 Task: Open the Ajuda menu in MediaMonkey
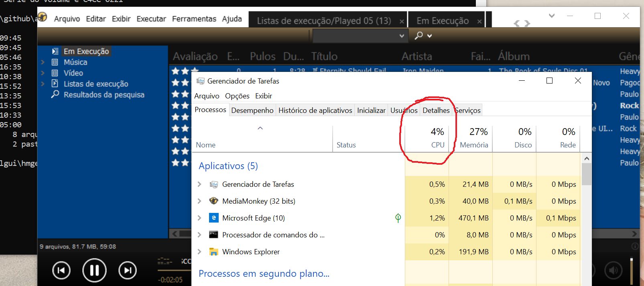tap(232, 19)
